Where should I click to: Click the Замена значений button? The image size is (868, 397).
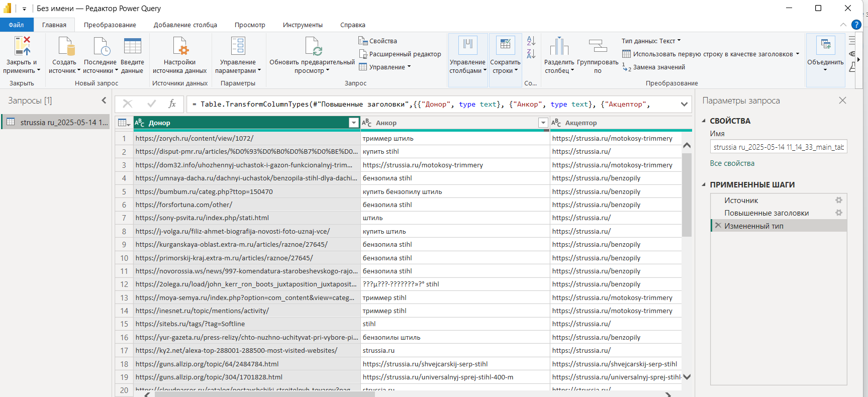tap(658, 67)
